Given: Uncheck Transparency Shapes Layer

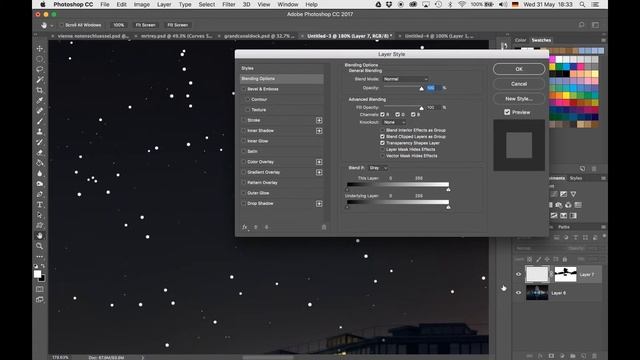Looking at the screenshot, I should tap(382, 143).
